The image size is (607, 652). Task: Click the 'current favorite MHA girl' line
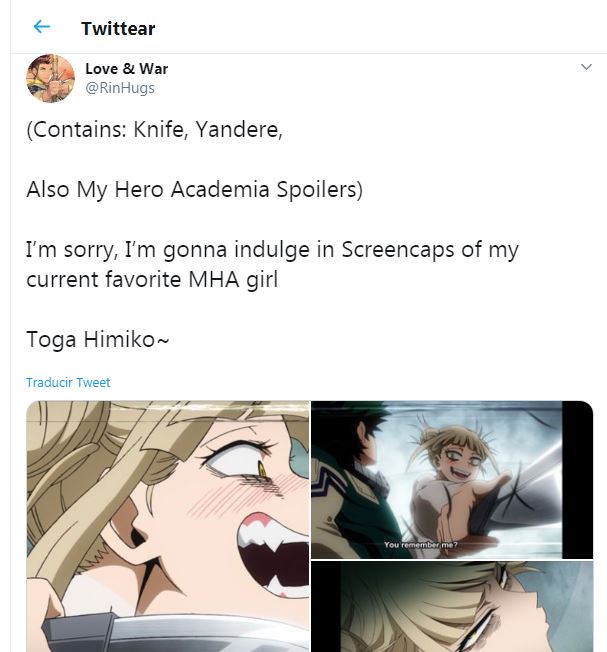152,279
